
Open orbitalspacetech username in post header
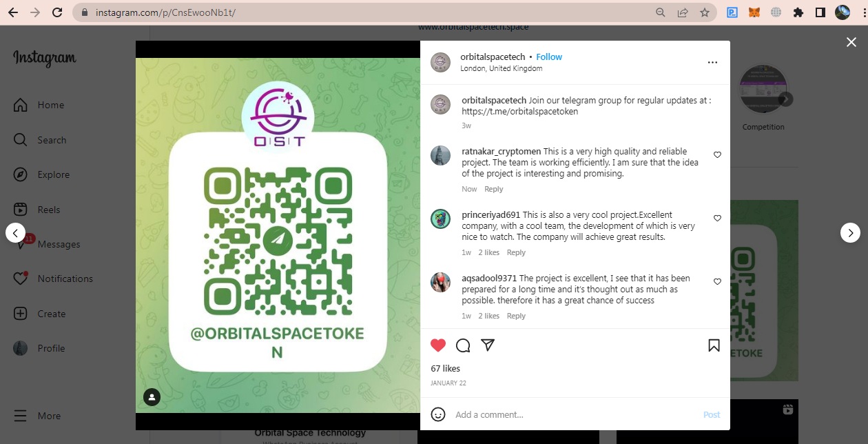(493, 57)
